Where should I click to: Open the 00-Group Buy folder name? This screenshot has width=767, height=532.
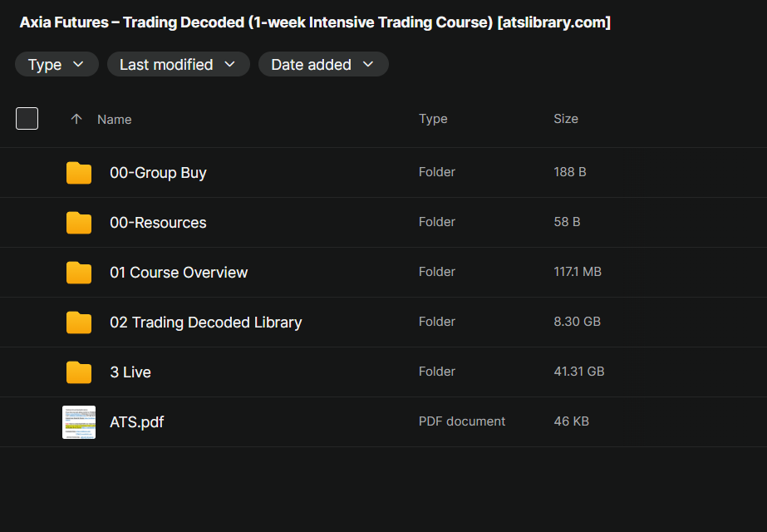click(158, 173)
